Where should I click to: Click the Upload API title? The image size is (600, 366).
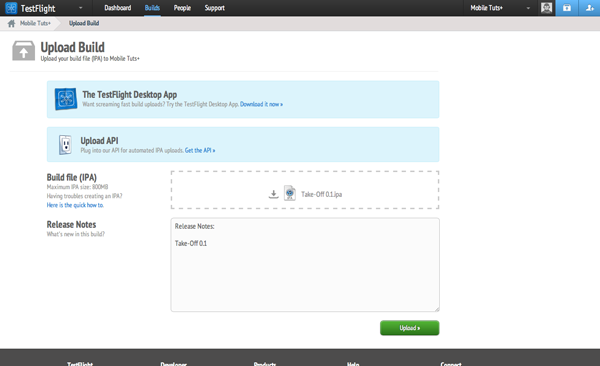pyautogui.click(x=99, y=141)
